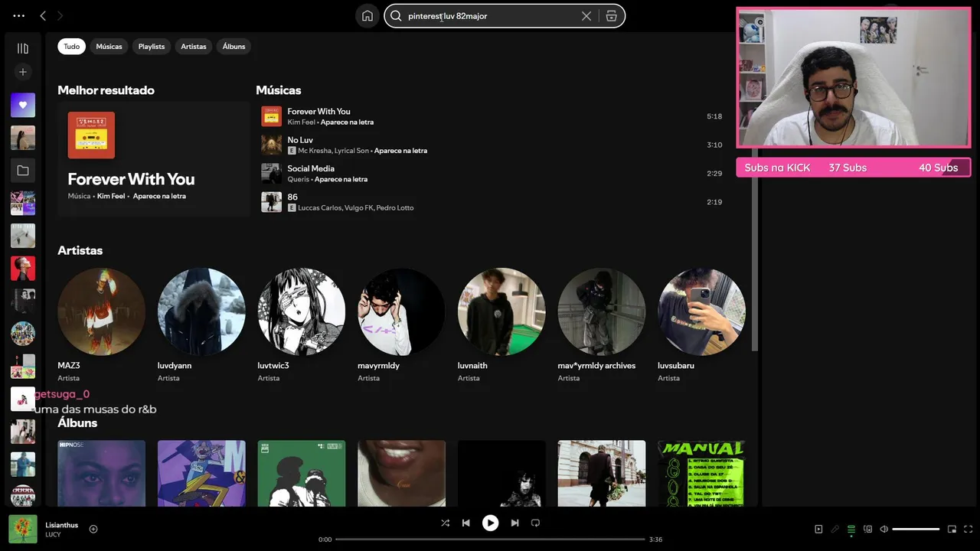Image resolution: width=980 pixels, height=551 pixels.
Task: Open Home via the house icon
Action: [367, 15]
